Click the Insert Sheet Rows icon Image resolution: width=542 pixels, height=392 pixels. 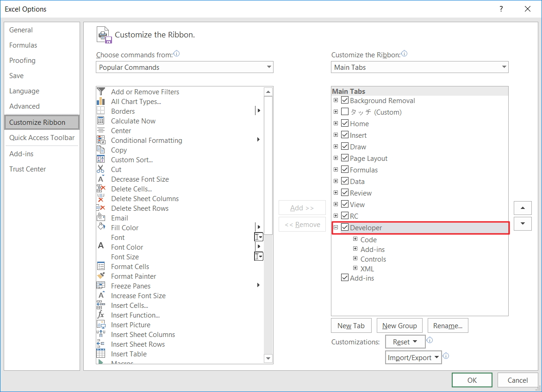click(x=100, y=343)
